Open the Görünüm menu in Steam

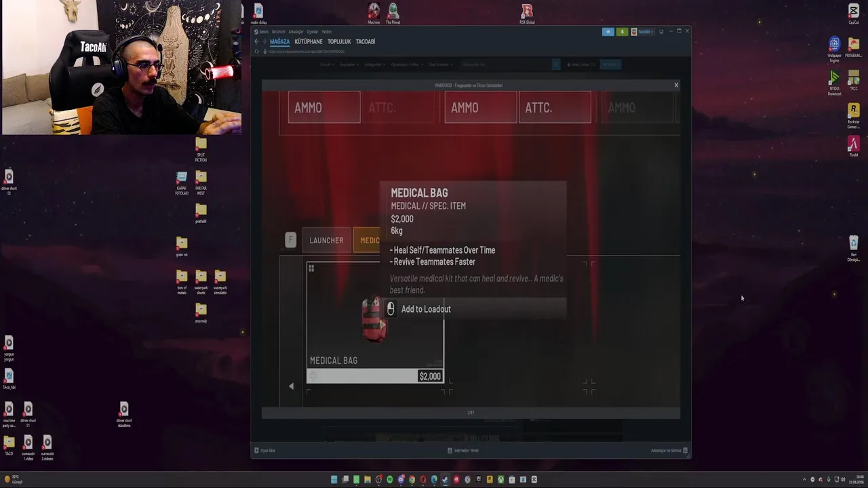pyautogui.click(x=278, y=32)
